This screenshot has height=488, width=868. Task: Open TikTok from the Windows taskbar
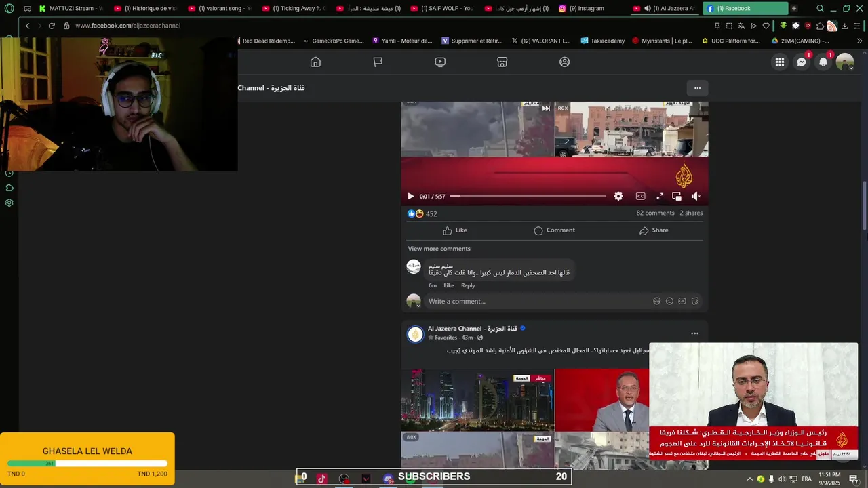tap(321, 479)
